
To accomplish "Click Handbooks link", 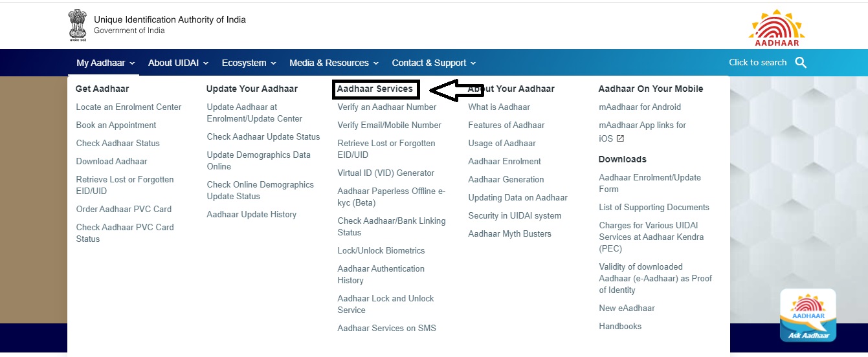I will point(620,326).
